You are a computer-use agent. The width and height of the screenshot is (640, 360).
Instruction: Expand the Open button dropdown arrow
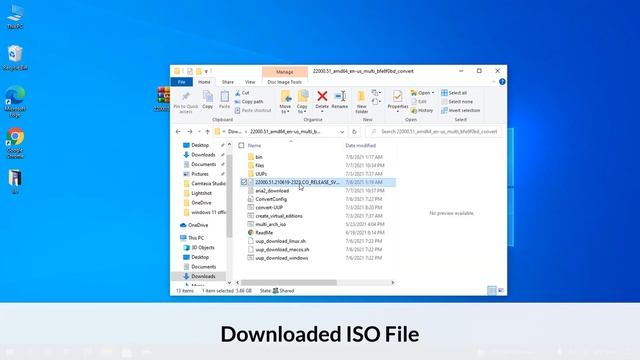(433, 93)
